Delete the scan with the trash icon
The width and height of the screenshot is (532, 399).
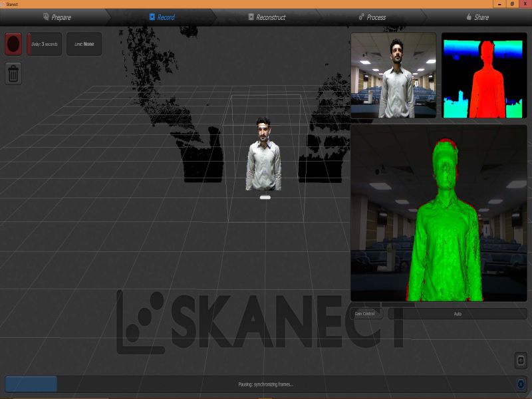click(13, 73)
